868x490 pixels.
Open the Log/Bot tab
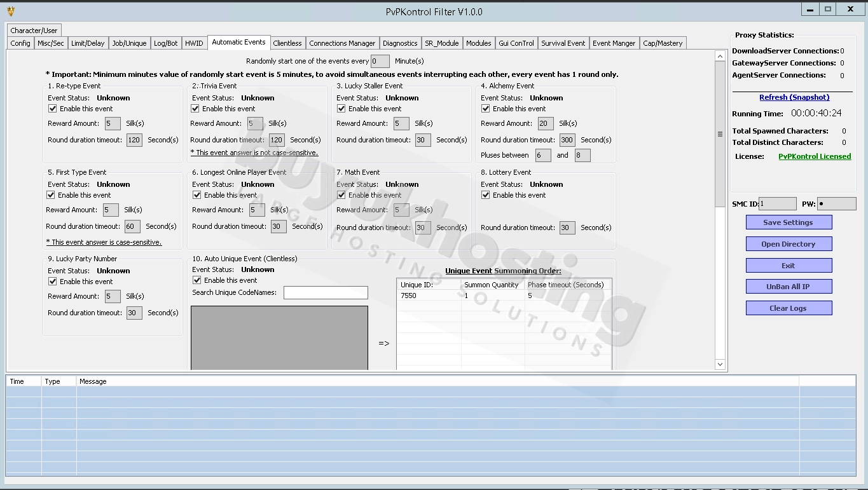pos(166,43)
